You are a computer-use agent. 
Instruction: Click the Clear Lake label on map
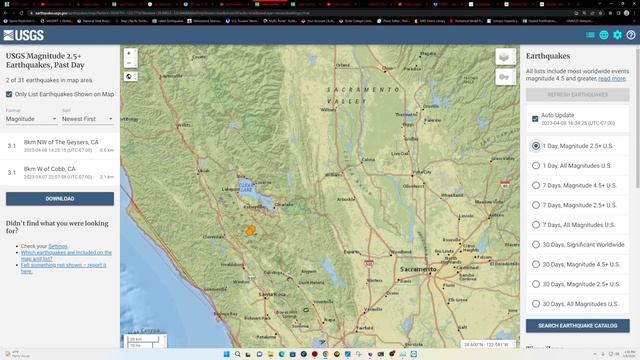click(247, 188)
